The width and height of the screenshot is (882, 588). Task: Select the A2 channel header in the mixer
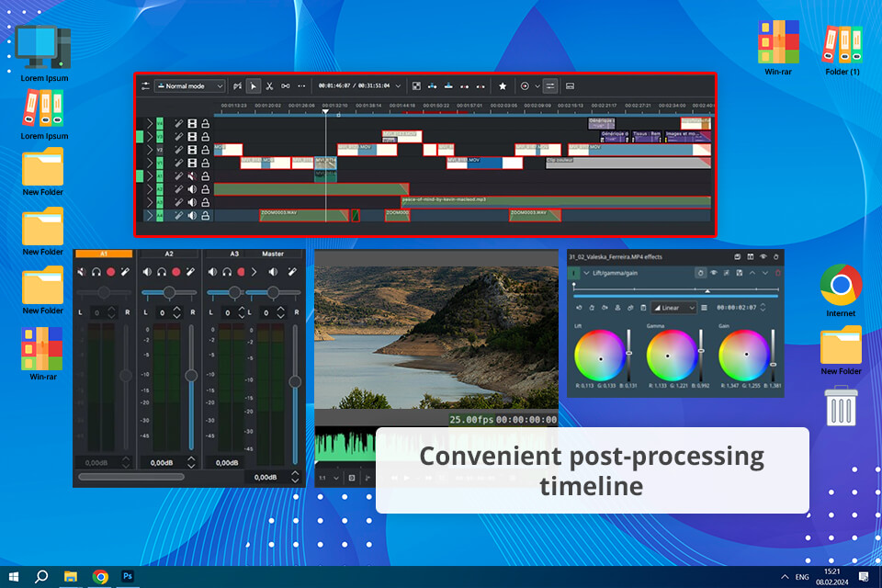click(169, 254)
